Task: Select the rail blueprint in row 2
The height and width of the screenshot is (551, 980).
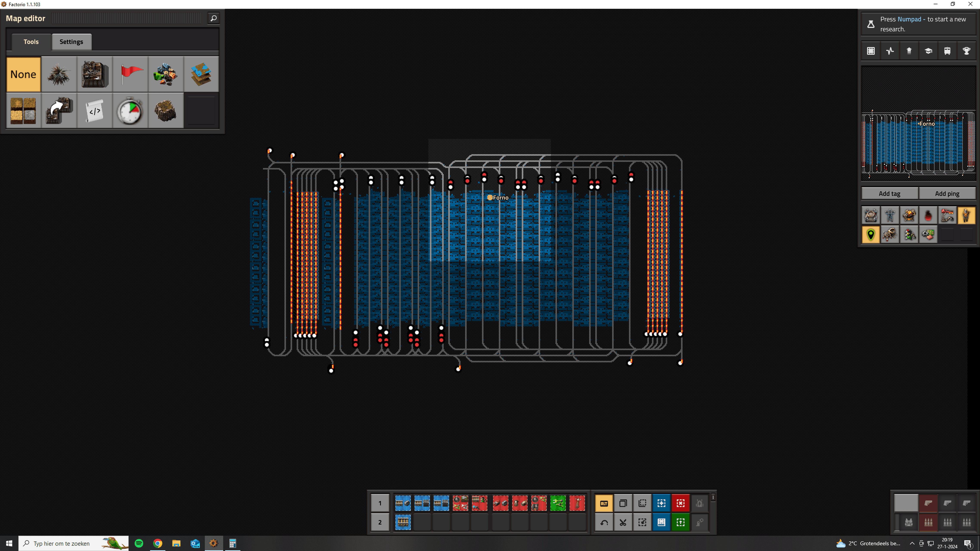Action: [403, 522]
